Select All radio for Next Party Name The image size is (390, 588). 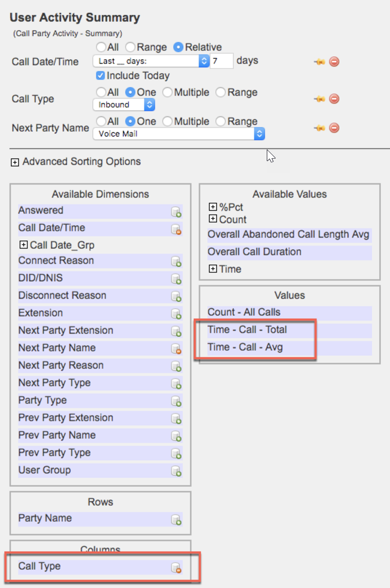101,121
